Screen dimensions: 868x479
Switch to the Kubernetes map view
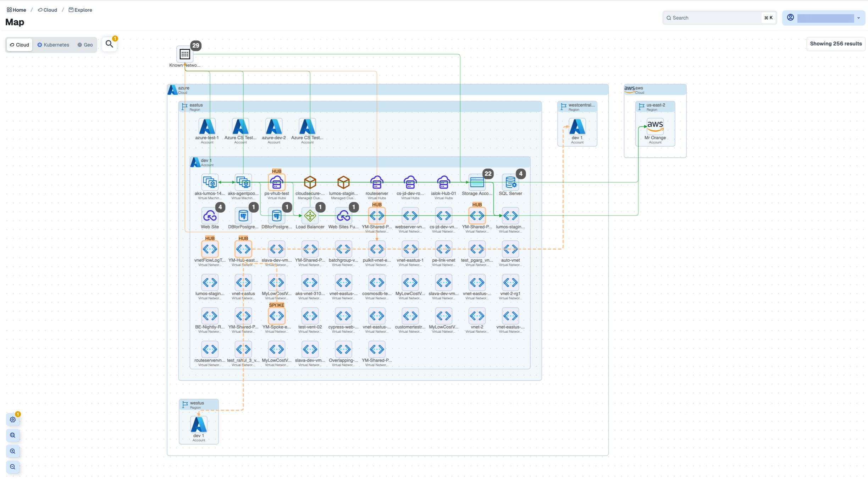tap(53, 45)
